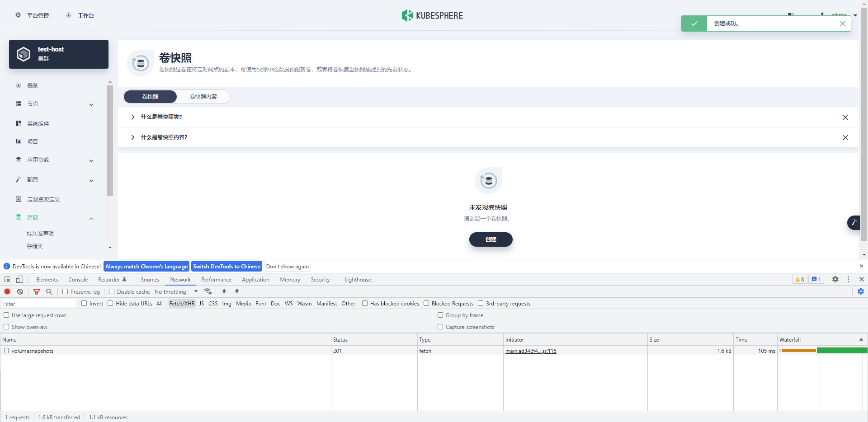Viewport: 868px width, 422px height.
Task: Click the 创建 button to create a snapshot
Action: pos(491,239)
